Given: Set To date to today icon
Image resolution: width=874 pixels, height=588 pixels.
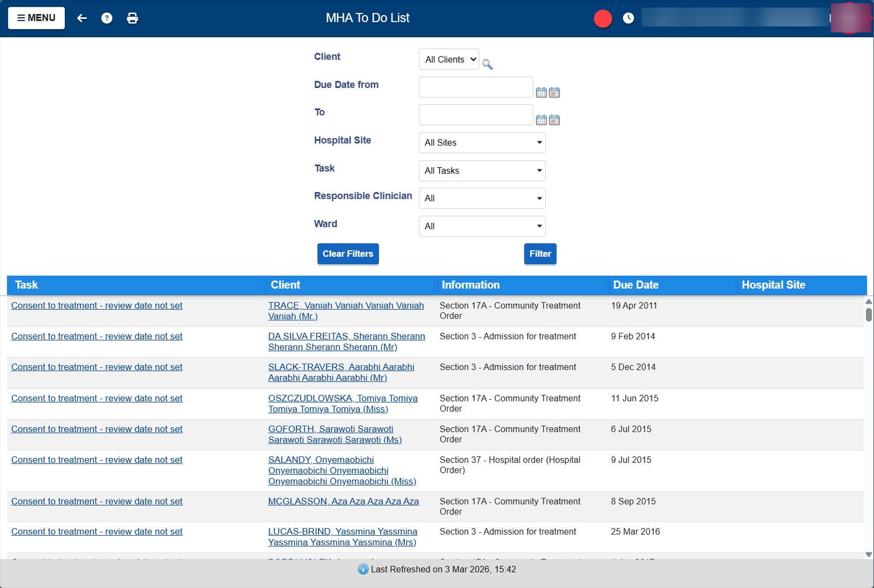Looking at the screenshot, I should 554,120.
